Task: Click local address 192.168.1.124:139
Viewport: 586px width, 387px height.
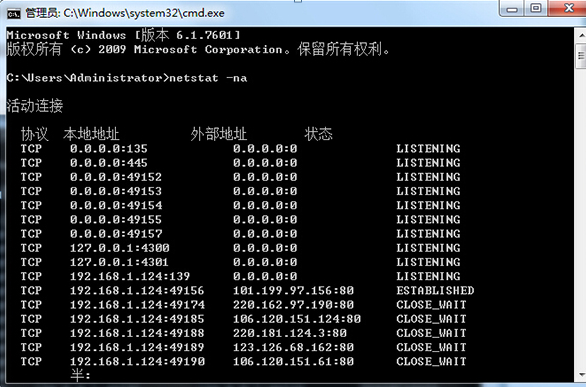Action: pos(130,276)
